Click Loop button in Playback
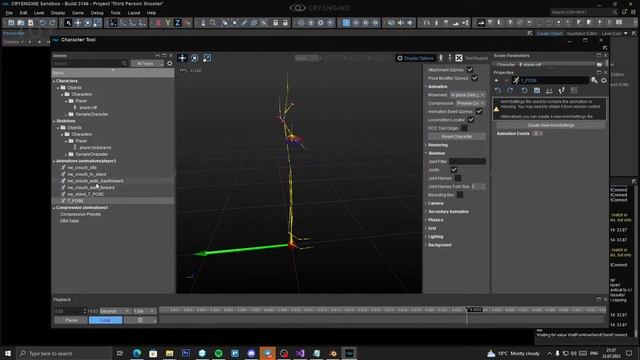Screen dimensions: 640x360 coord(105,320)
